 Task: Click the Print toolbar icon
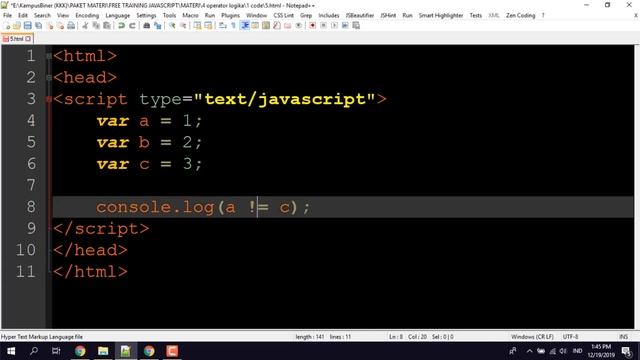click(x=71, y=25)
